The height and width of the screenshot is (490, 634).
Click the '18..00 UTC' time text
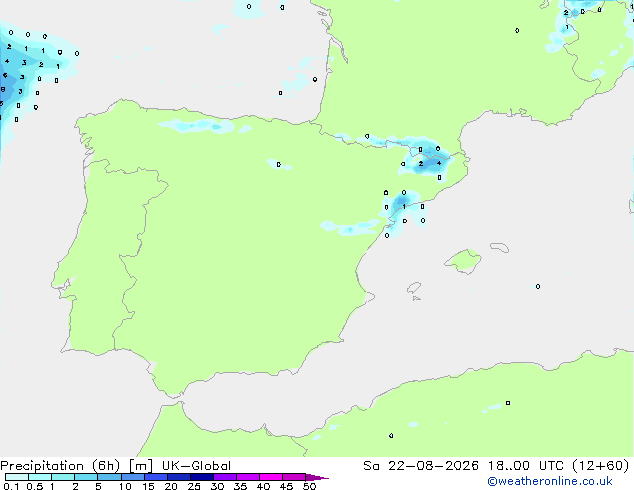(x=526, y=466)
